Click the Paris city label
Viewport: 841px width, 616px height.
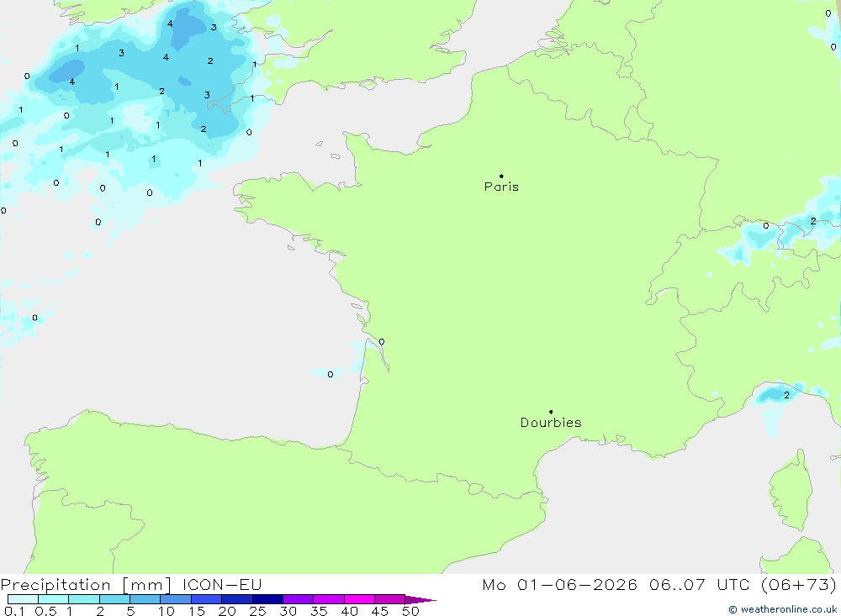(x=501, y=187)
